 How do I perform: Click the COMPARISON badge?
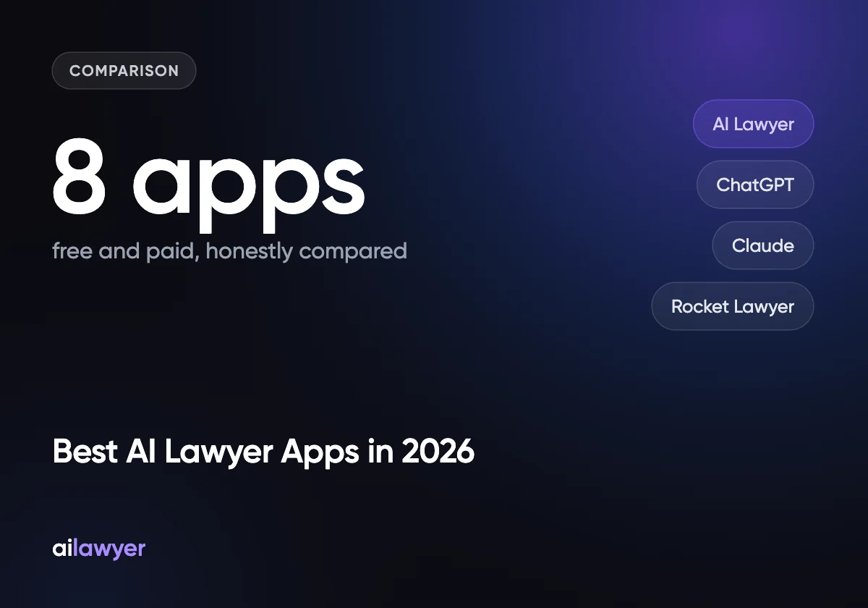(x=124, y=71)
